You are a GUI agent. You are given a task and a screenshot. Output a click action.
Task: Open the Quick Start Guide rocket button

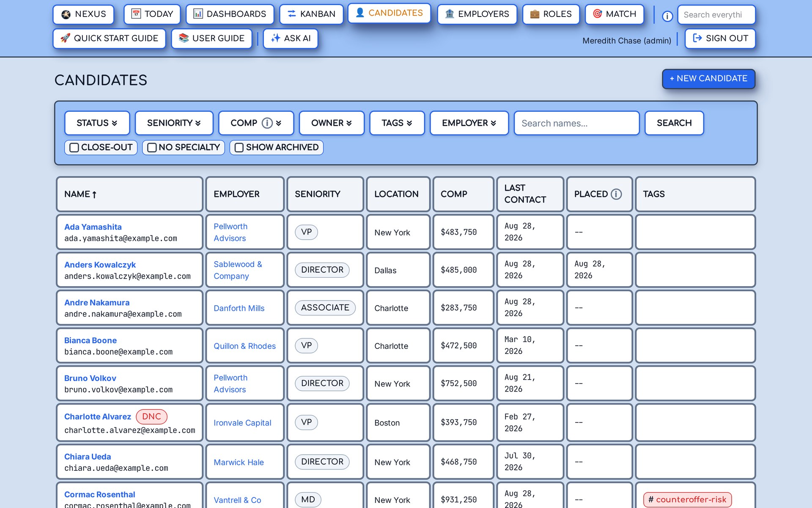point(110,39)
